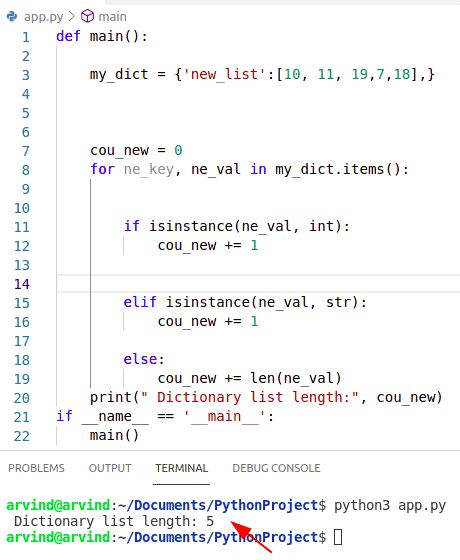This screenshot has height=560, width=460.
Task: Click on 'def main():' text
Action: 102,36
